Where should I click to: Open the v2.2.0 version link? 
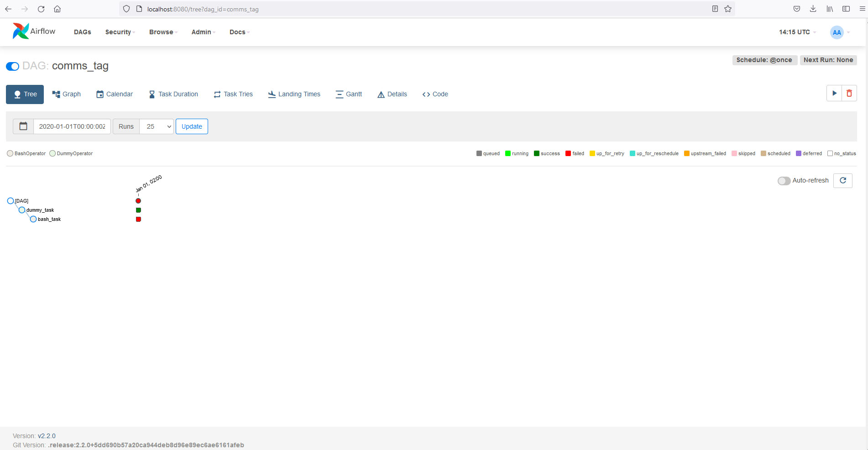47,436
